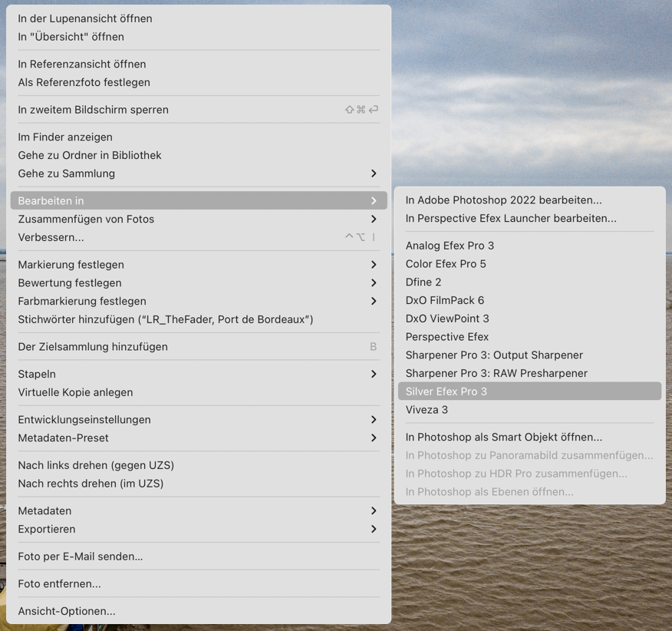Expand Farbmarkierung festlegen submenu
The width and height of the screenshot is (672, 631).
[x=199, y=301]
